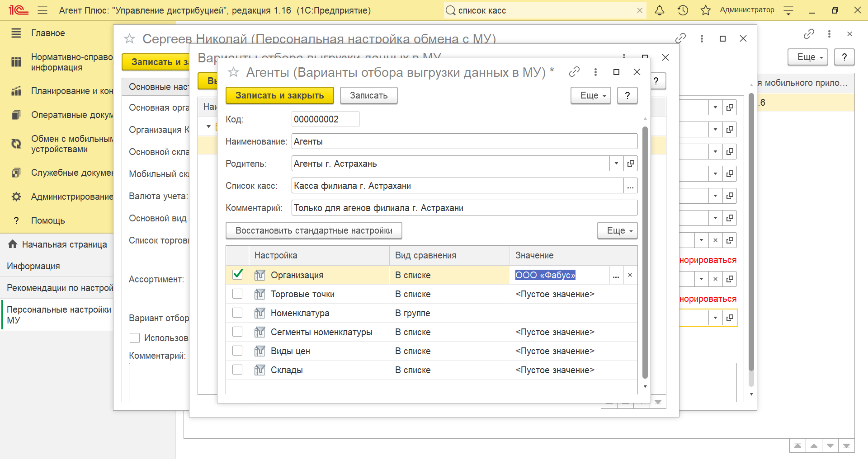Open Родитель dropdown arrow

(616, 164)
